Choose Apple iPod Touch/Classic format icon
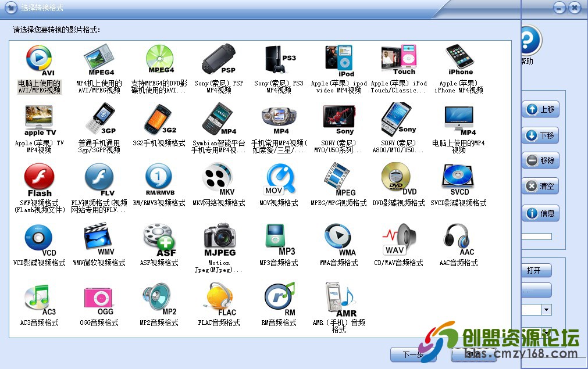 398,60
